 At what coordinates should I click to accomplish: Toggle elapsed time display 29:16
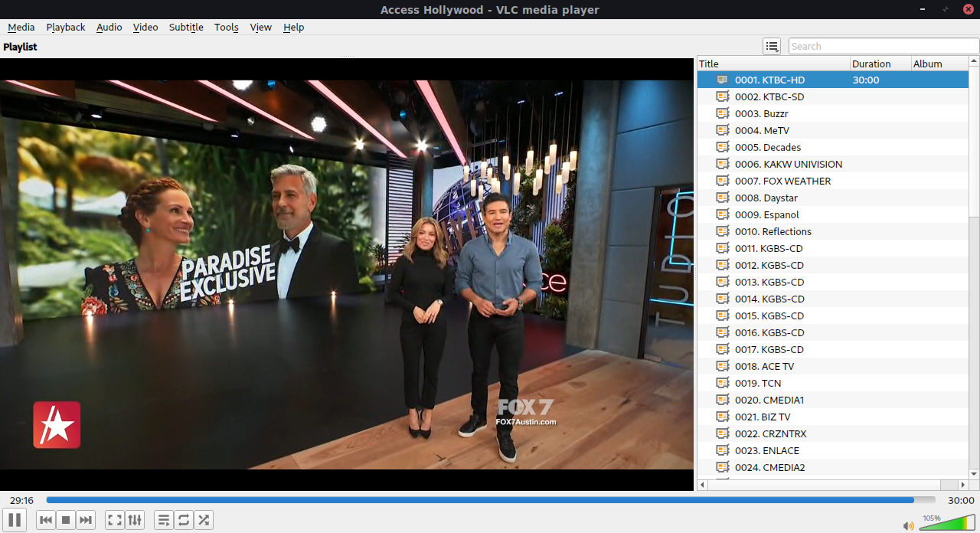pyautogui.click(x=21, y=500)
